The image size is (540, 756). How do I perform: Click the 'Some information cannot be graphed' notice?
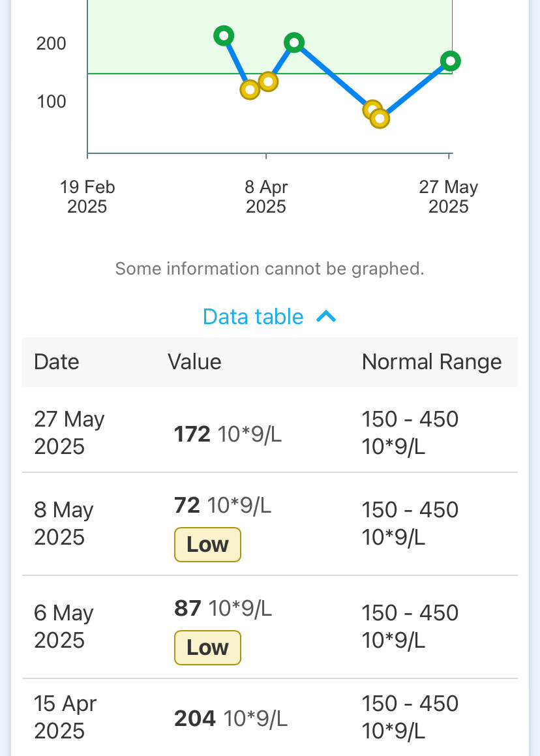tap(269, 269)
